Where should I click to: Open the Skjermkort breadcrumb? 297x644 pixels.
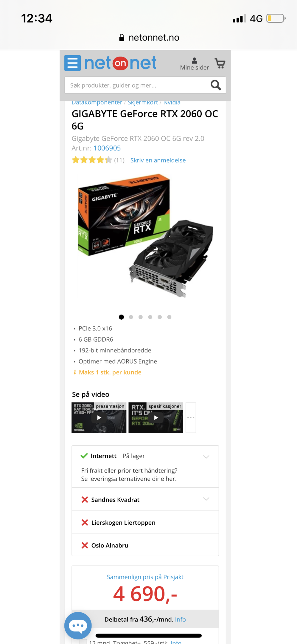point(143,103)
